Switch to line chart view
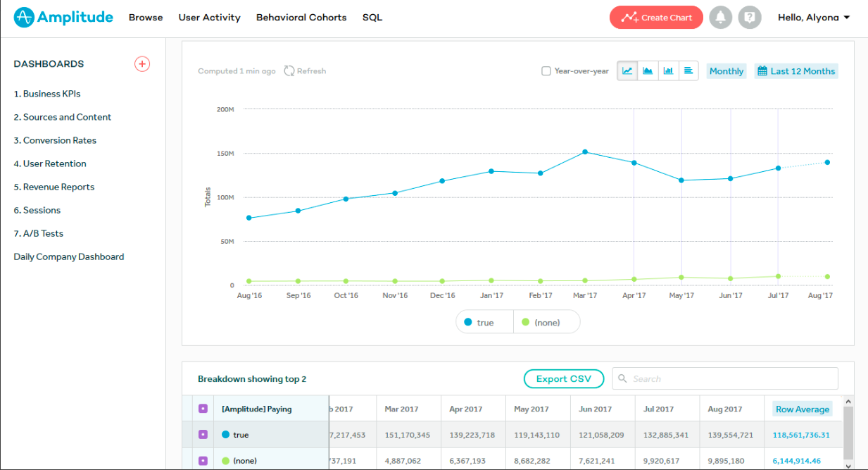 [627, 70]
